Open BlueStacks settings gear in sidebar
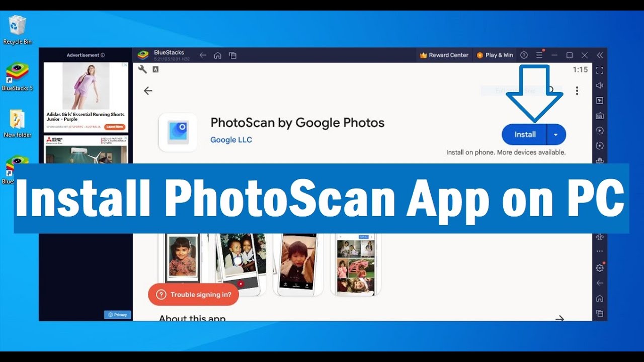Viewport: 644px width, 362px height. click(599, 267)
